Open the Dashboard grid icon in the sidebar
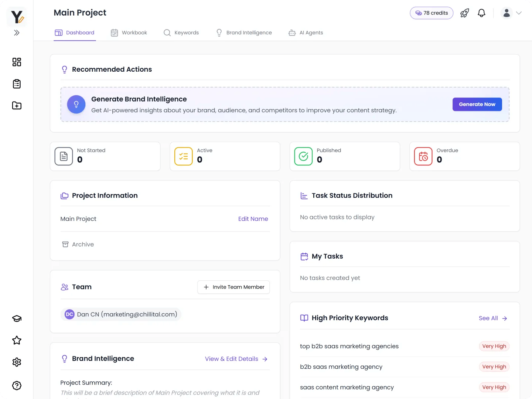This screenshot has height=399, width=532. [x=17, y=62]
